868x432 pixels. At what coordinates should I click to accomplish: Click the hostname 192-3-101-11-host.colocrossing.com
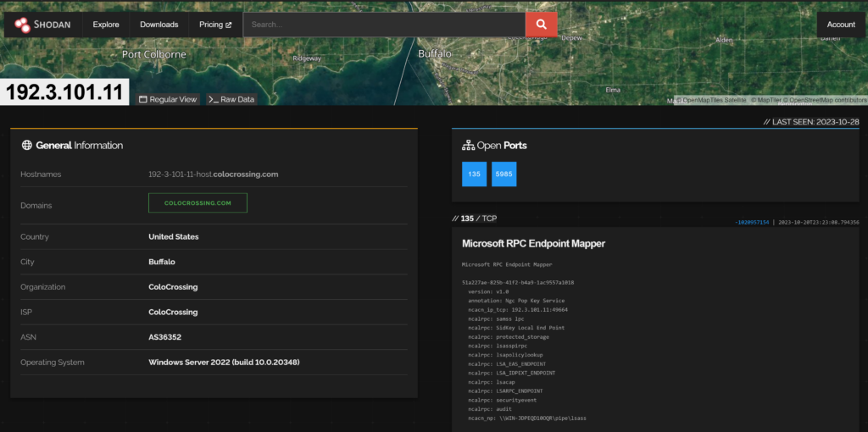(213, 174)
